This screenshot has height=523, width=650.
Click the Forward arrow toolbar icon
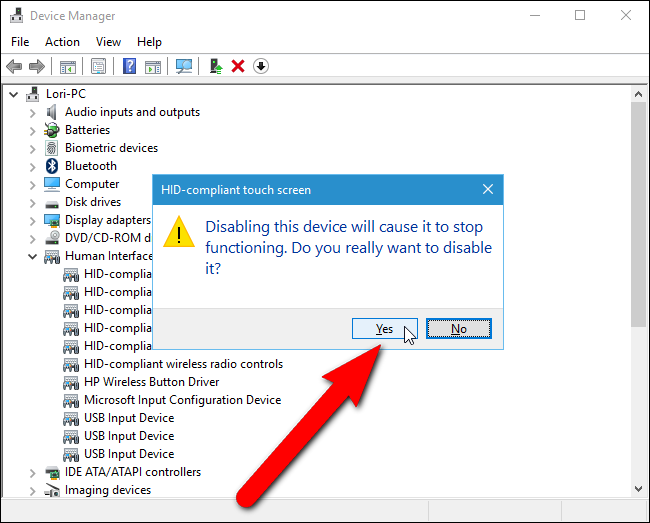36,66
